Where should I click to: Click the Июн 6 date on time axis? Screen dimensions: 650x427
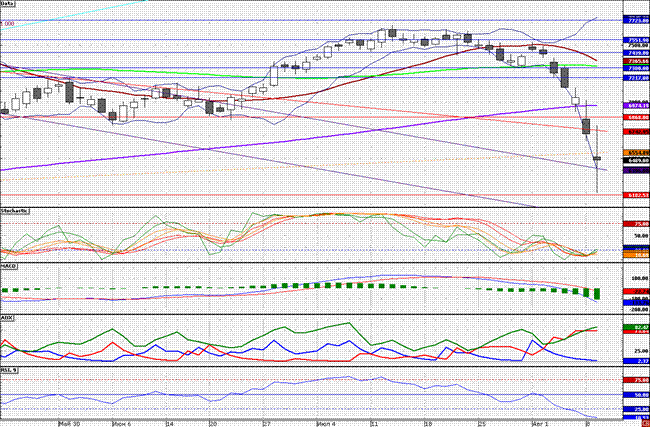121,424
